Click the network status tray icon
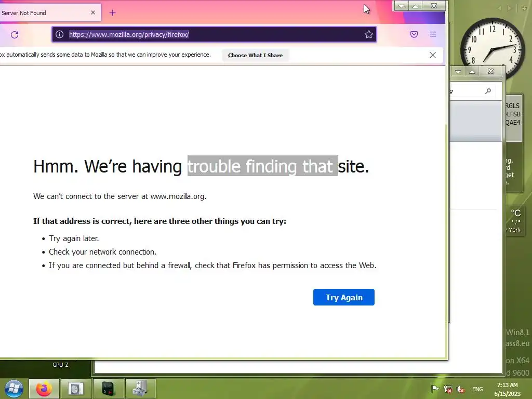Viewport: 532px width, 399px height. click(448, 389)
